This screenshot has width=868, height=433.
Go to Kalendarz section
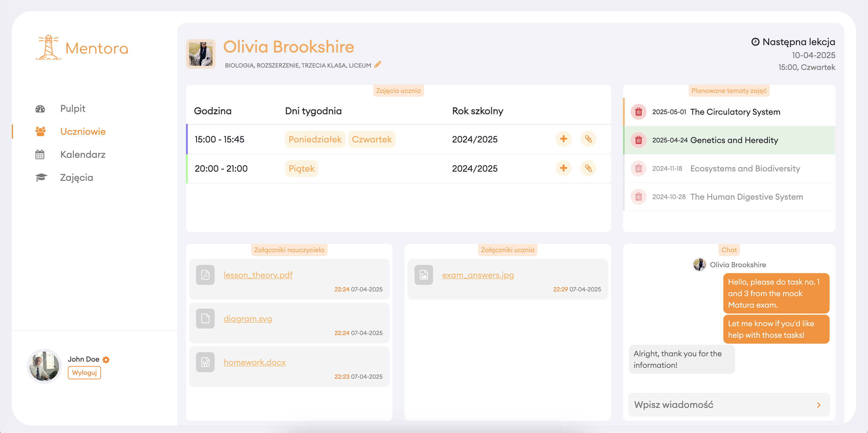coord(83,155)
